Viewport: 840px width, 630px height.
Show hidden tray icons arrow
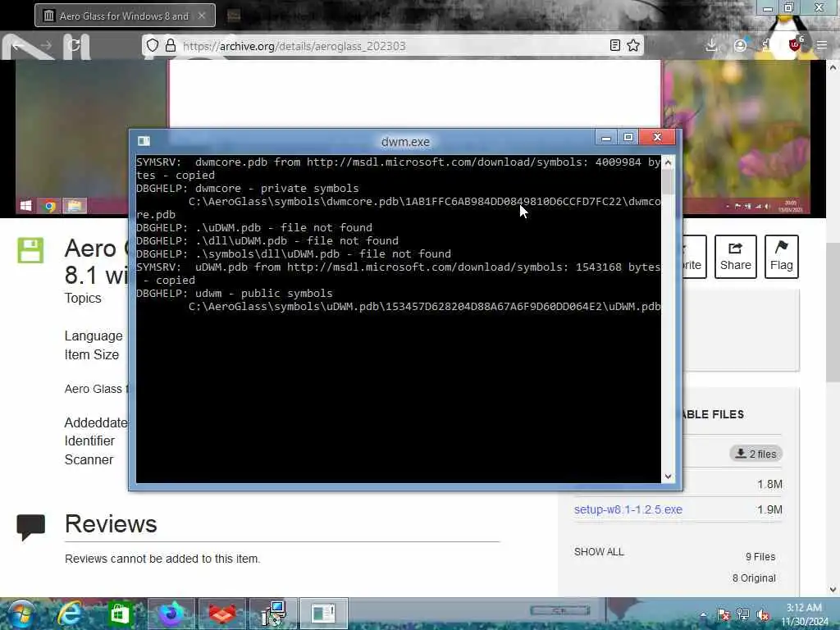pos(703,614)
